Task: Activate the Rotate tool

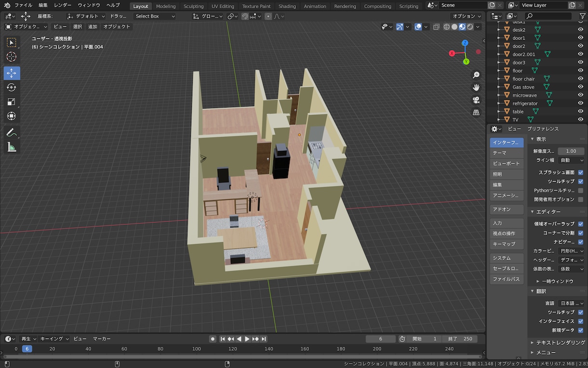Action: (12, 87)
